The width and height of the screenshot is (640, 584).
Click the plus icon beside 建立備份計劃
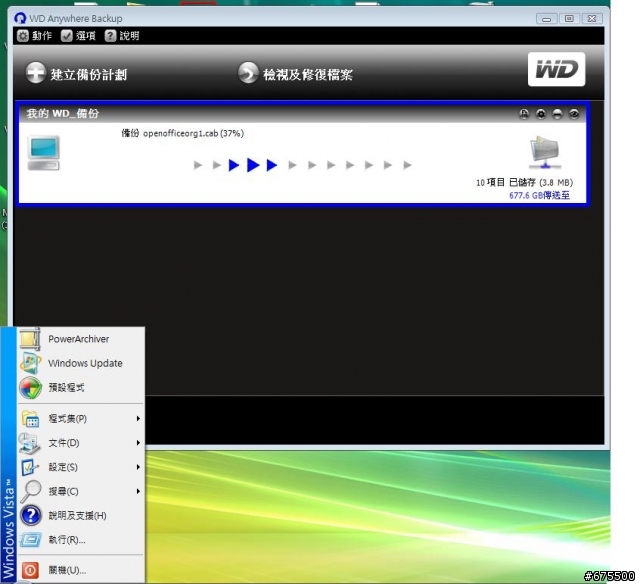pyautogui.click(x=36, y=73)
